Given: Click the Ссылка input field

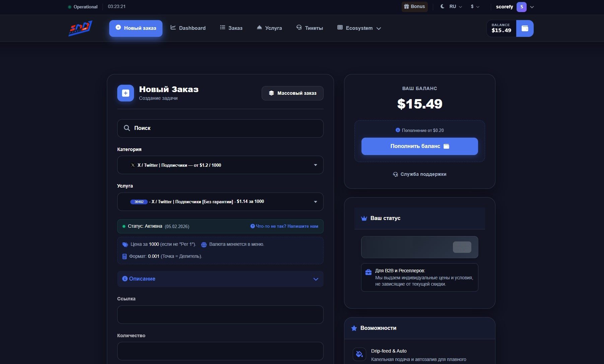Looking at the screenshot, I should (220, 314).
